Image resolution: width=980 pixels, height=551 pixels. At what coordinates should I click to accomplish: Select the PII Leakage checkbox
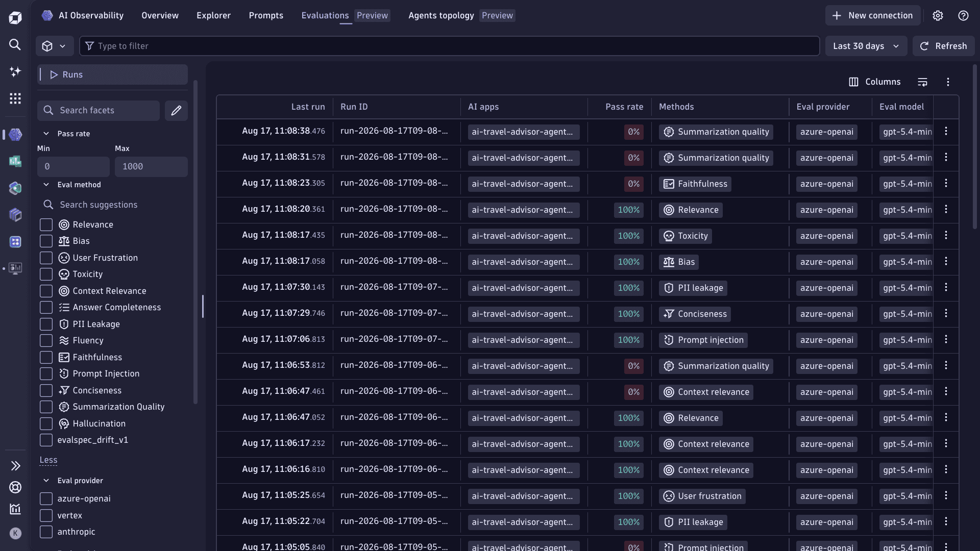coord(46,324)
